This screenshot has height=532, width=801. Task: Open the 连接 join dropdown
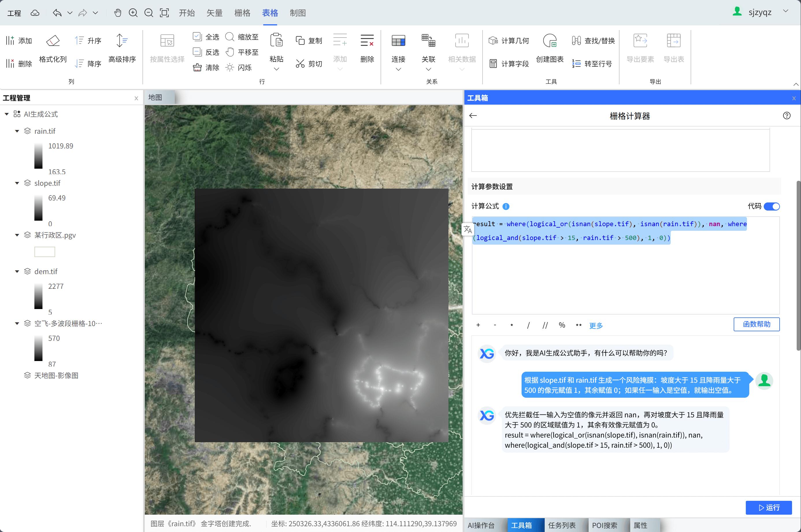[x=398, y=69]
